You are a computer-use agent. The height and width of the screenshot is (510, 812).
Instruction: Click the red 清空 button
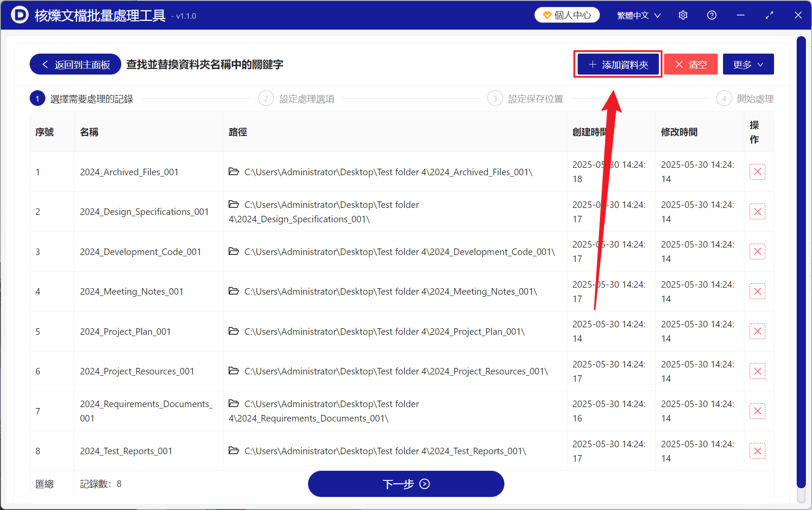(691, 65)
